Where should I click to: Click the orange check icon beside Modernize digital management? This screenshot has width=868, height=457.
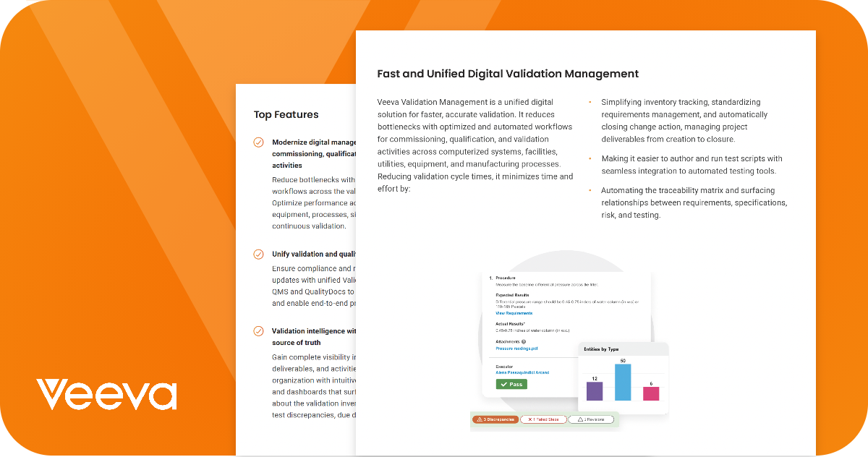pos(258,142)
